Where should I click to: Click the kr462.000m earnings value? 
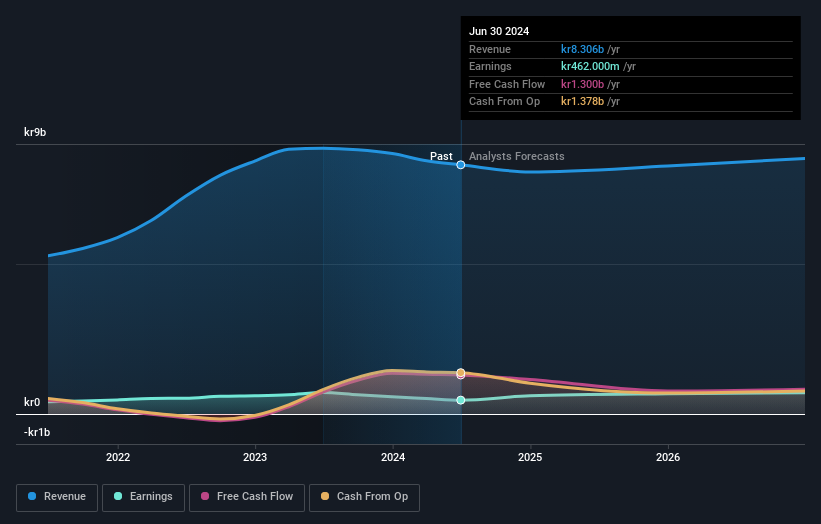590,66
